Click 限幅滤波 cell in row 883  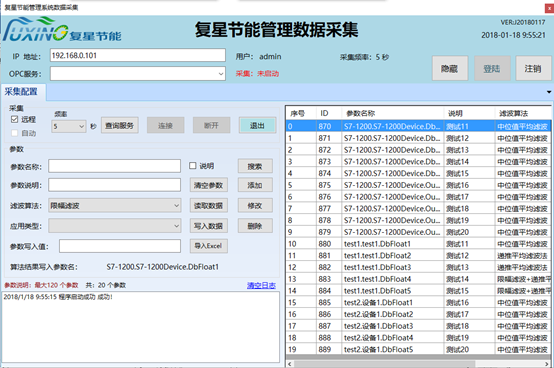pos(523,279)
